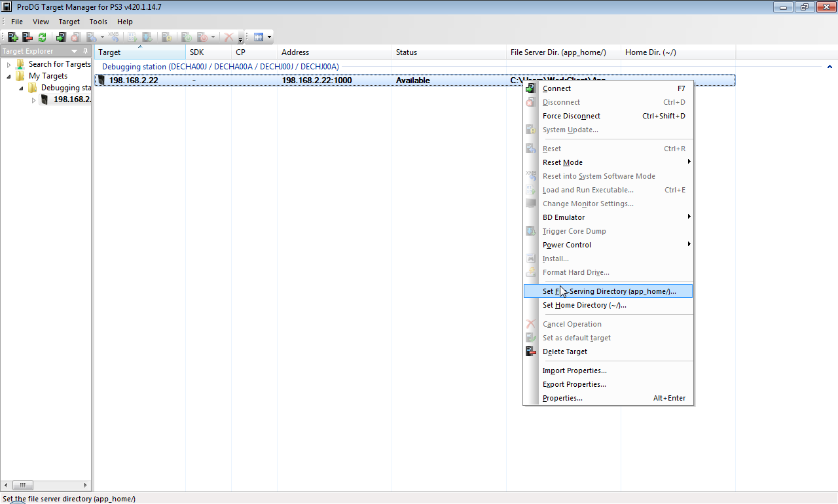Click the greyed Disconnect toolbar icon

click(x=75, y=37)
